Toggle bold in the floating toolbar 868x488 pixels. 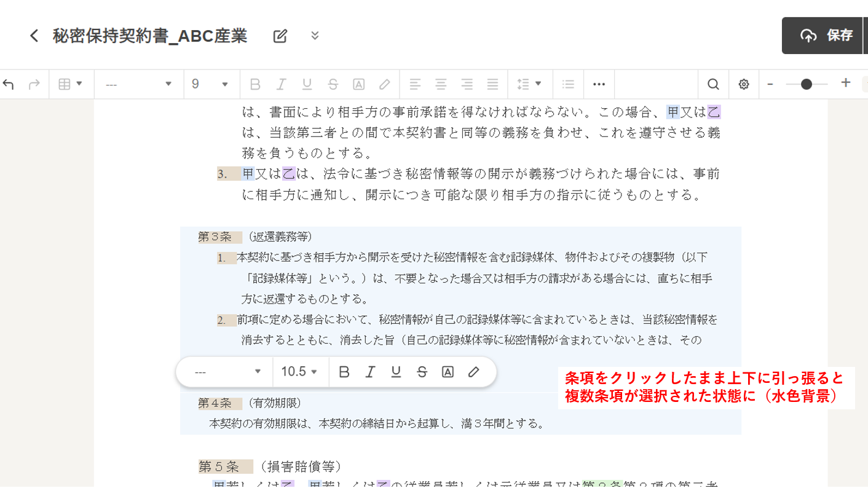(344, 372)
